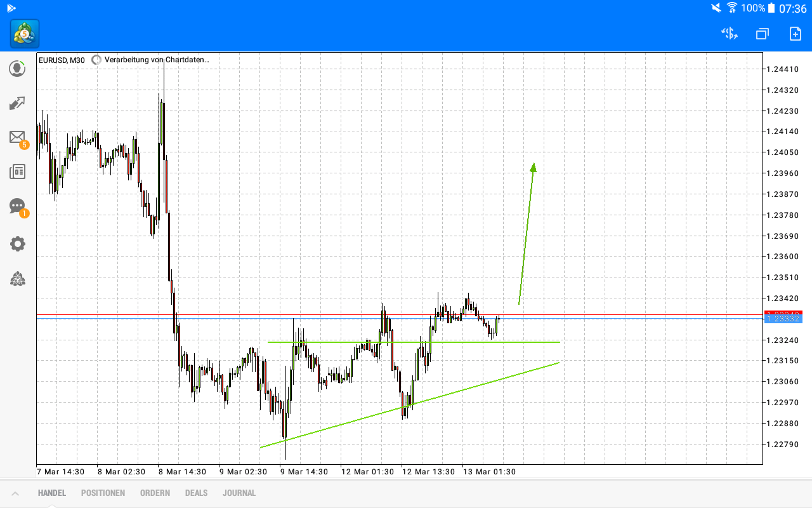This screenshot has height=508, width=812.
Task: Open the Mailbox with 5 unread messages
Action: 17,137
